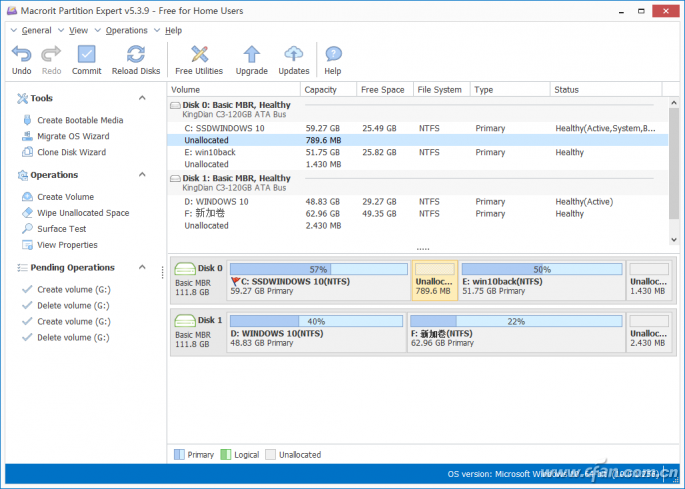Click the F: partition 22% usage bar
Screen dimensions: 685x489
516,321
